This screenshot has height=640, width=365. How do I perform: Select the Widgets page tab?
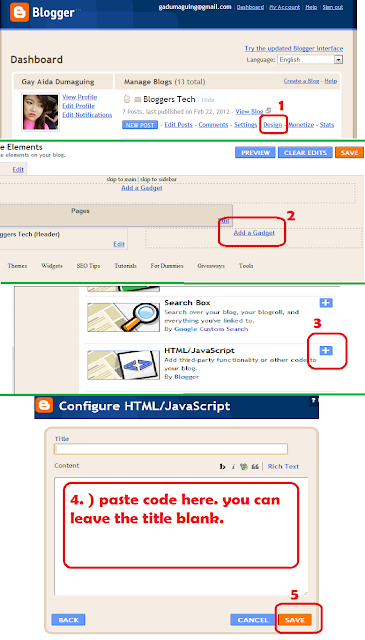click(52, 266)
